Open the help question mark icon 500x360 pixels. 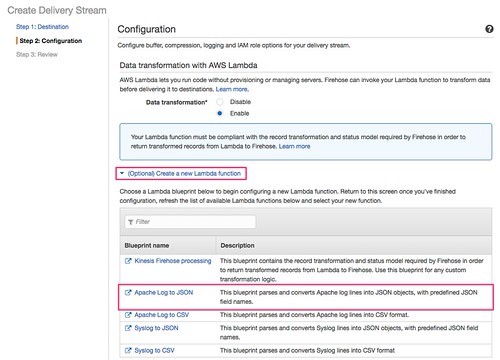pyautogui.click(x=489, y=29)
